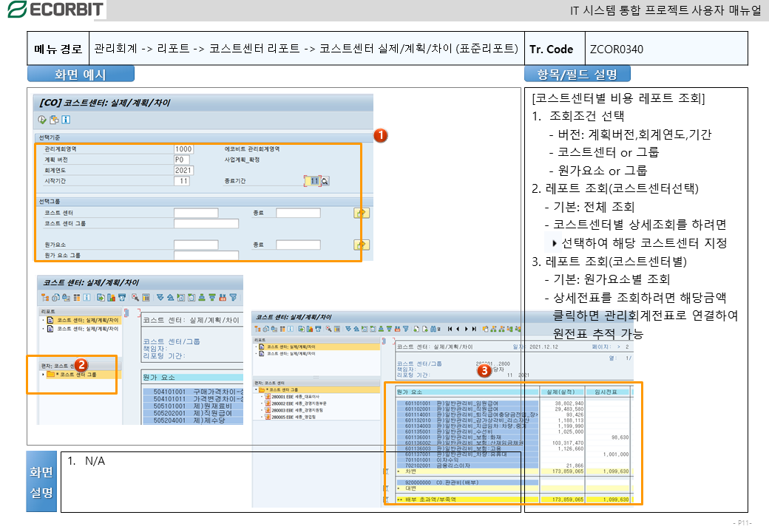The width and height of the screenshot is (769, 532).
Task: Click first page navigation arrow in report toolbar
Action: point(449,328)
